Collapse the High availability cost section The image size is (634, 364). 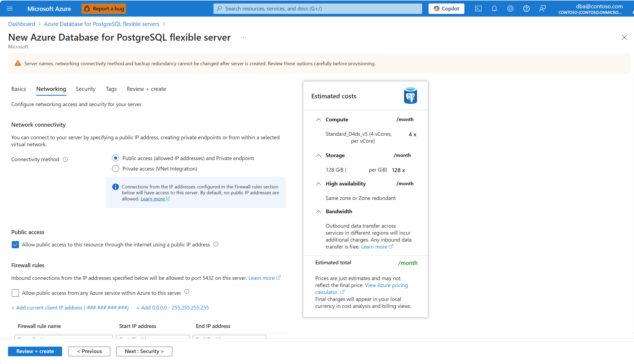click(x=318, y=184)
